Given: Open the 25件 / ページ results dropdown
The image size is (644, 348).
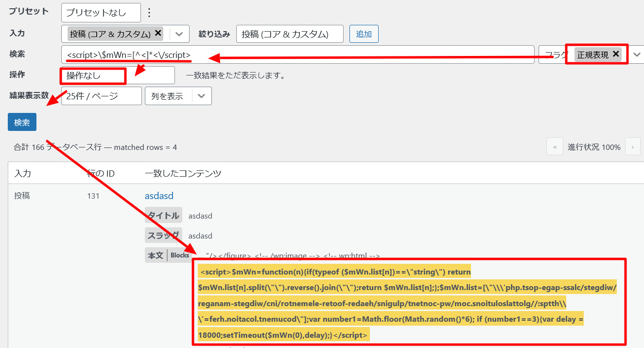Looking at the screenshot, I should (102, 96).
